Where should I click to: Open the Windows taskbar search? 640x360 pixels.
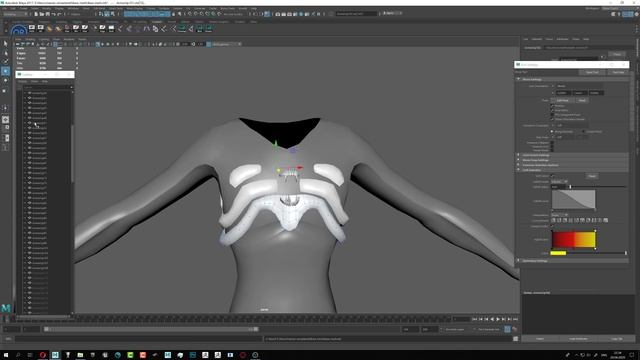tap(18, 355)
